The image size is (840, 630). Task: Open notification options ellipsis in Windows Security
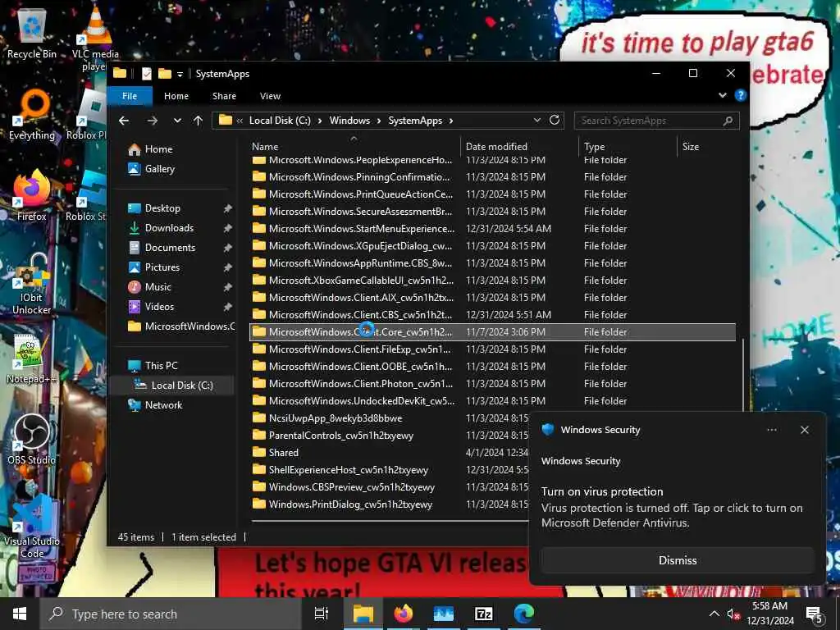[x=772, y=430]
